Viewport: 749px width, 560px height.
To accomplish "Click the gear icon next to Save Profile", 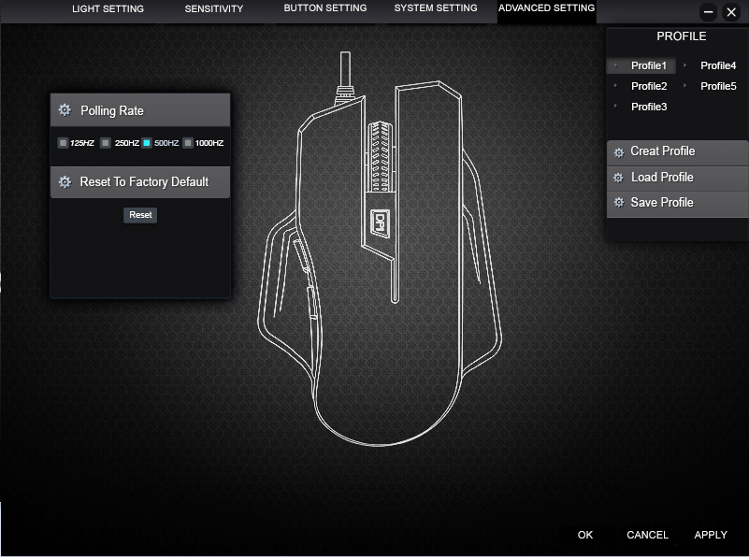I will (618, 203).
